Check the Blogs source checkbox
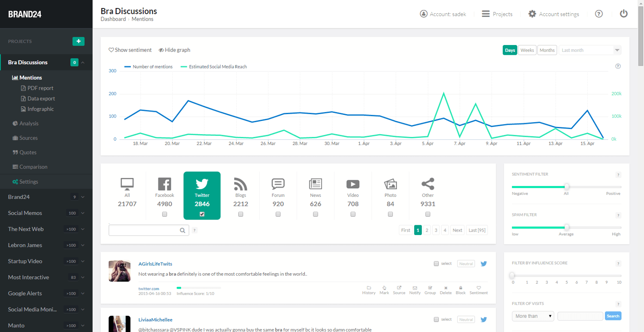The height and width of the screenshot is (332, 644). tap(240, 214)
